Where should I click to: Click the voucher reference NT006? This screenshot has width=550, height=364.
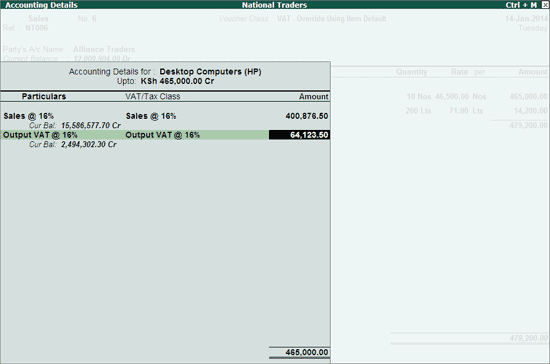click(36, 28)
